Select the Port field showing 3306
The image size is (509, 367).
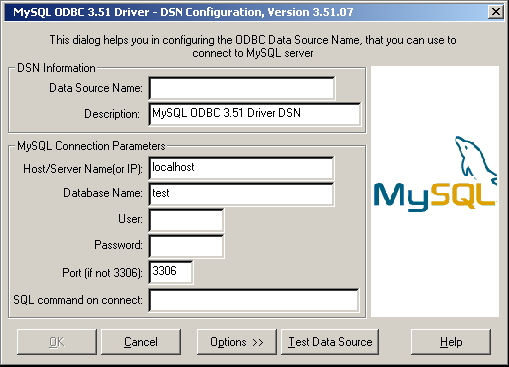click(171, 272)
